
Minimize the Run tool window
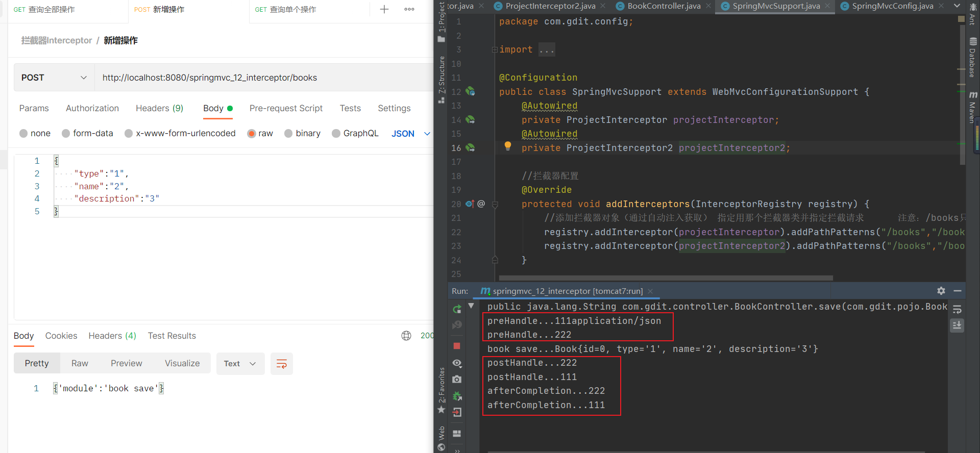pos(958,291)
